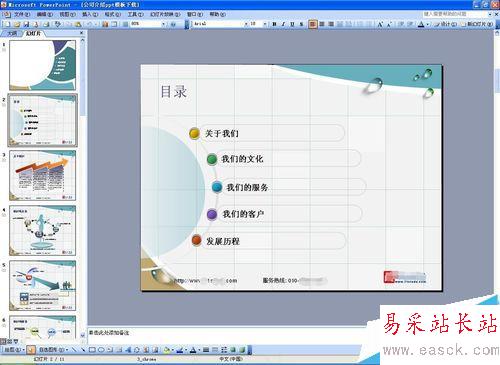500x365 pixels.
Task: Click the Save icon in toolbar
Action: click(26, 24)
